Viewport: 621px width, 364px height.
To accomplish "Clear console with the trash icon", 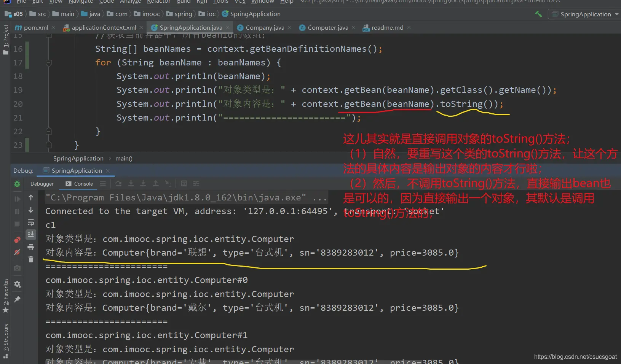I will click(x=31, y=259).
